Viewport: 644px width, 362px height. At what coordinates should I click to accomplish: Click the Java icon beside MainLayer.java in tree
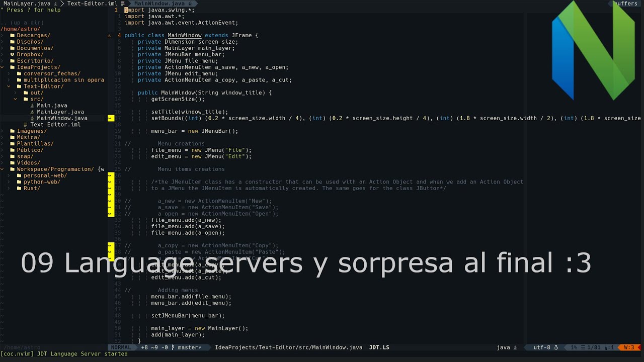point(32,112)
